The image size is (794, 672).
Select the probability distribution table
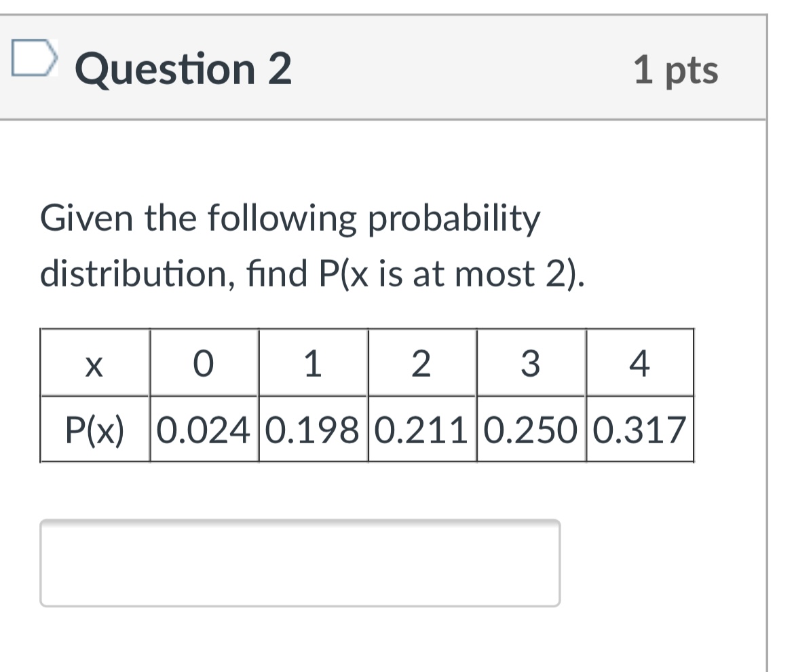click(366, 394)
